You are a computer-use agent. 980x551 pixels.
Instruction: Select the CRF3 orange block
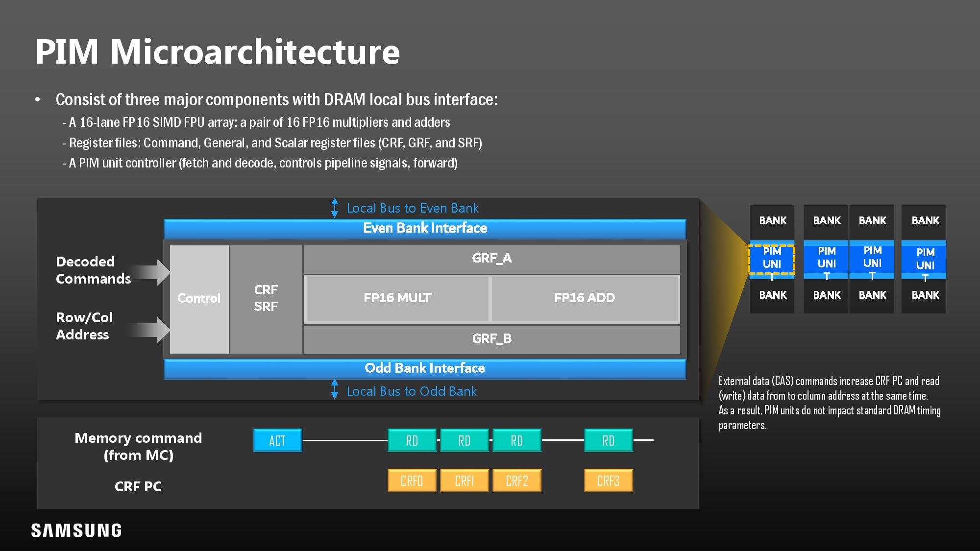click(608, 480)
